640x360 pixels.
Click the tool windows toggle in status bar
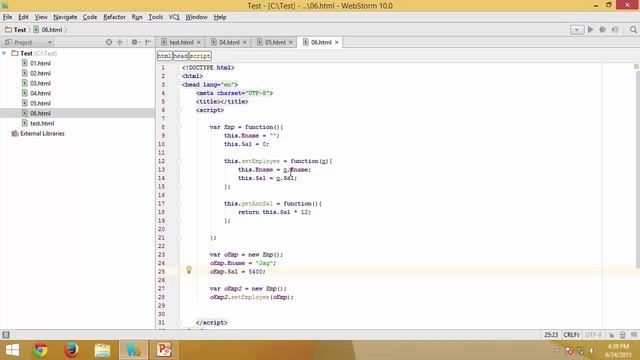point(6,335)
